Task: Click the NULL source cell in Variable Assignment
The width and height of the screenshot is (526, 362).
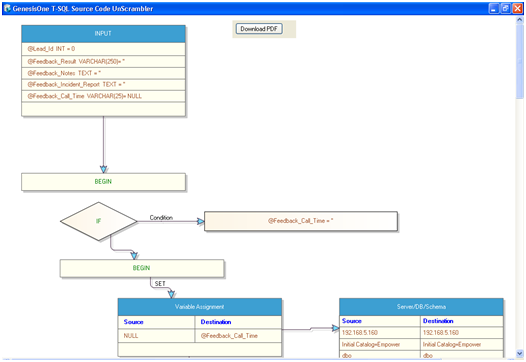Action: pos(156,335)
